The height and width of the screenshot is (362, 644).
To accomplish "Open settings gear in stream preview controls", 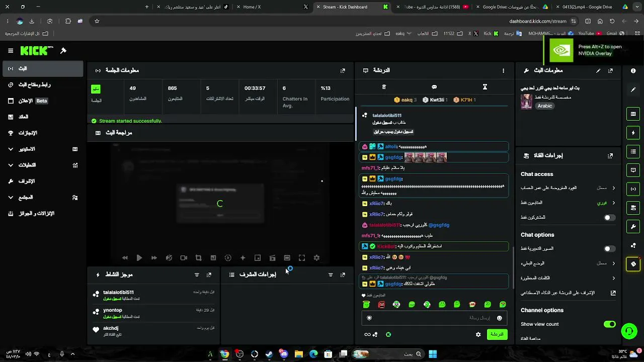I will 316,258.
